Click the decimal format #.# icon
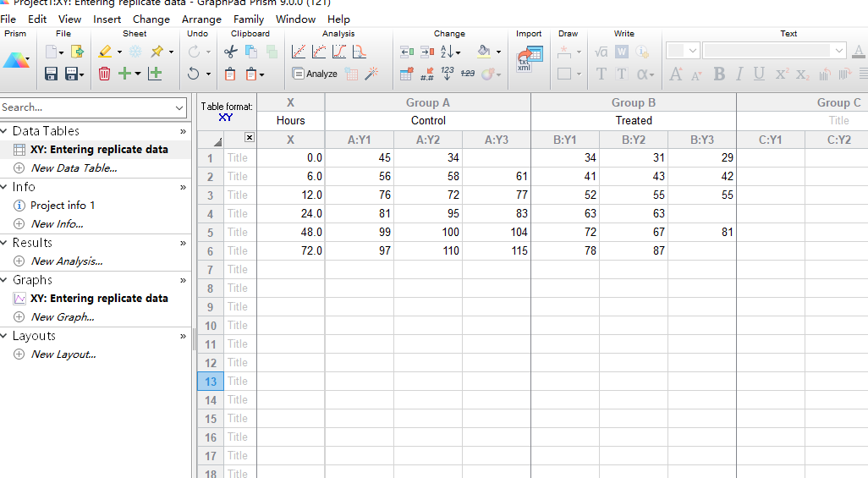 (x=426, y=74)
